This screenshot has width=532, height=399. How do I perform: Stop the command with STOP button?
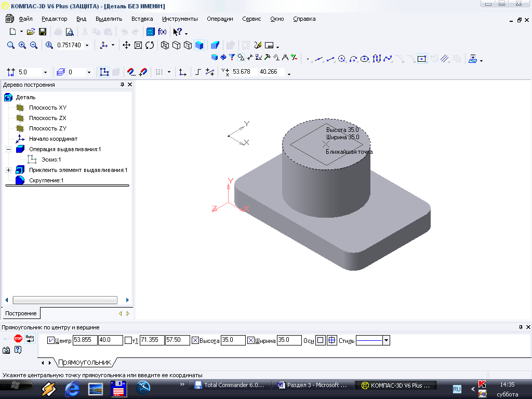pos(18,338)
